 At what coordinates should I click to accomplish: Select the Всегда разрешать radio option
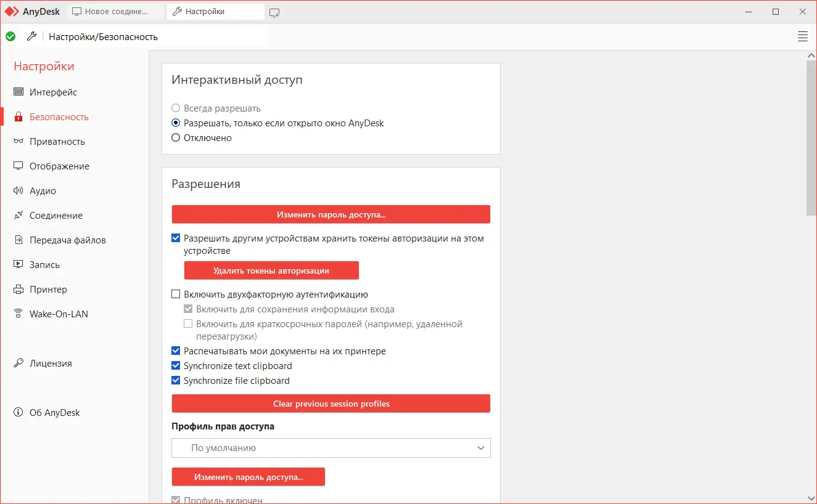click(x=176, y=108)
